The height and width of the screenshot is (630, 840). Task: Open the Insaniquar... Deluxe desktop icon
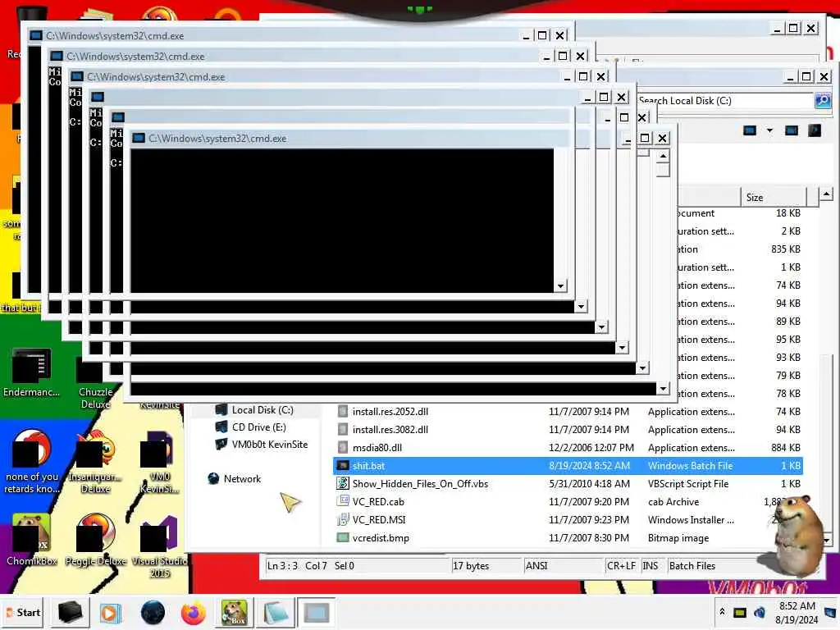pos(95,461)
